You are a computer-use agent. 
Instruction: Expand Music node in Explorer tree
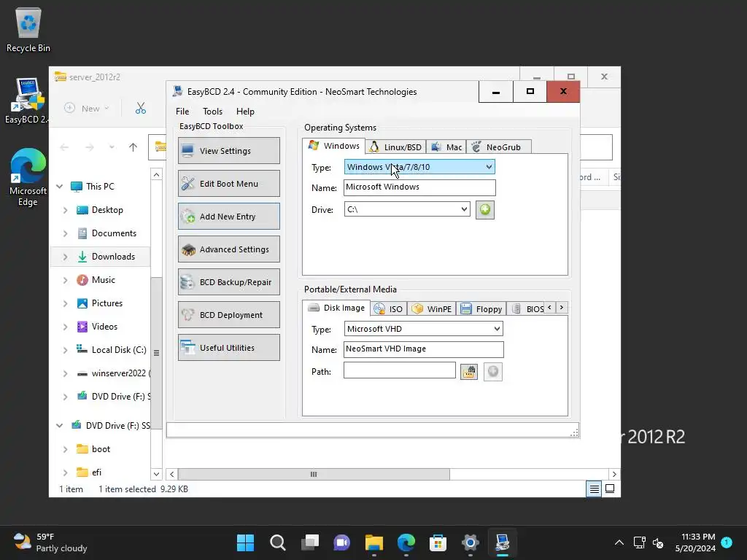(x=65, y=280)
